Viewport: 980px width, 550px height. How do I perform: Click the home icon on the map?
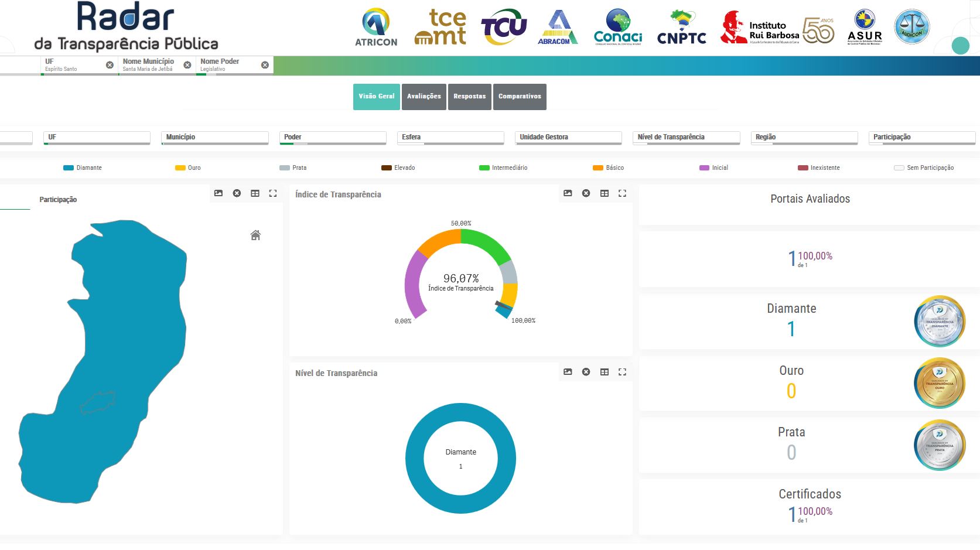coord(255,235)
